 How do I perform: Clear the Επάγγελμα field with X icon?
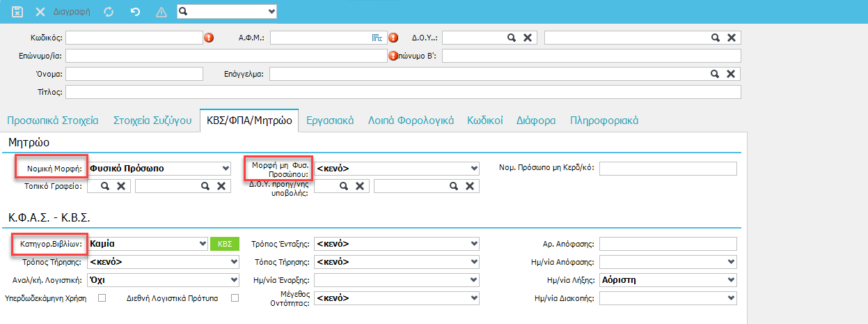[731, 74]
